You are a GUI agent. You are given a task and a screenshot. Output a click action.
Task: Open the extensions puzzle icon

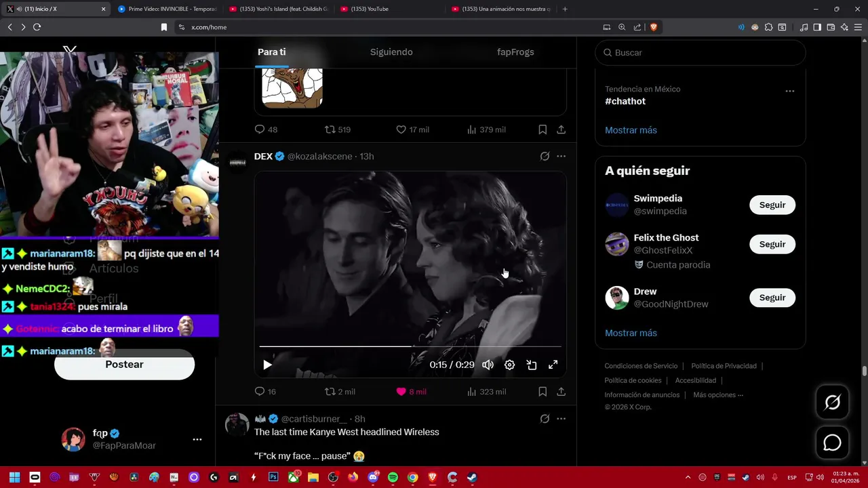click(768, 27)
